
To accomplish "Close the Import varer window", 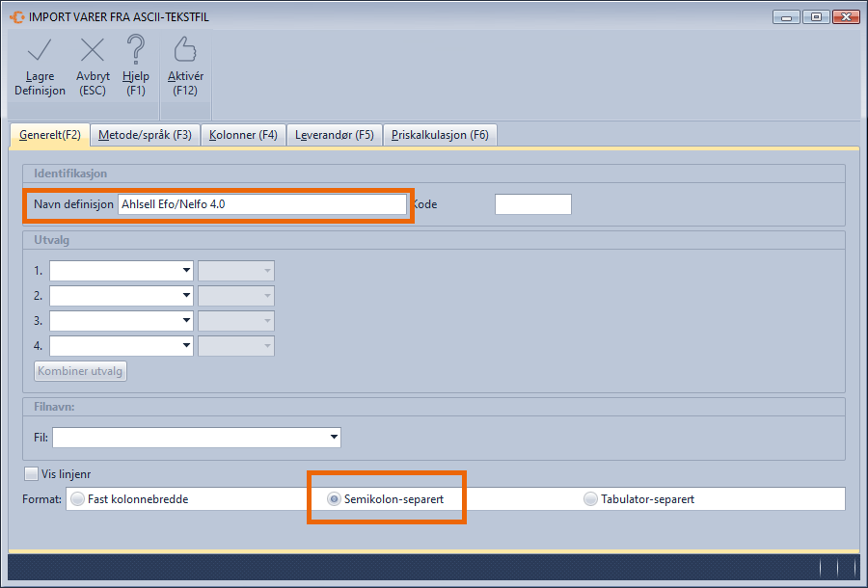I will click(846, 17).
